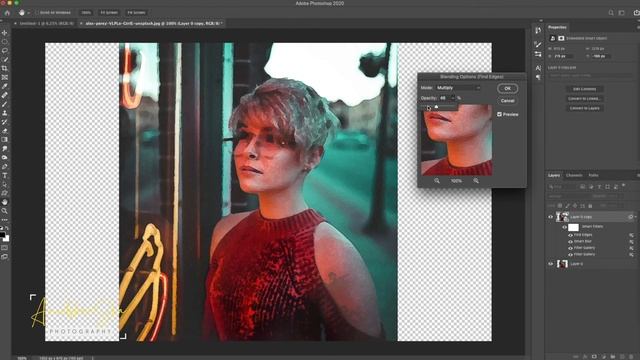Click the Edit Contents button
The height and width of the screenshot is (360, 640).
pyautogui.click(x=584, y=89)
